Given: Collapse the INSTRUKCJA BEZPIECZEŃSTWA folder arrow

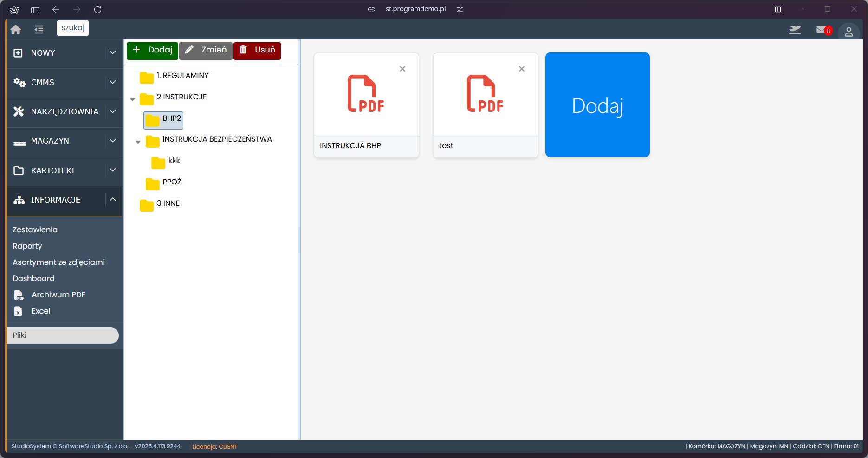Looking at the screenshot, I should point(138,142).
